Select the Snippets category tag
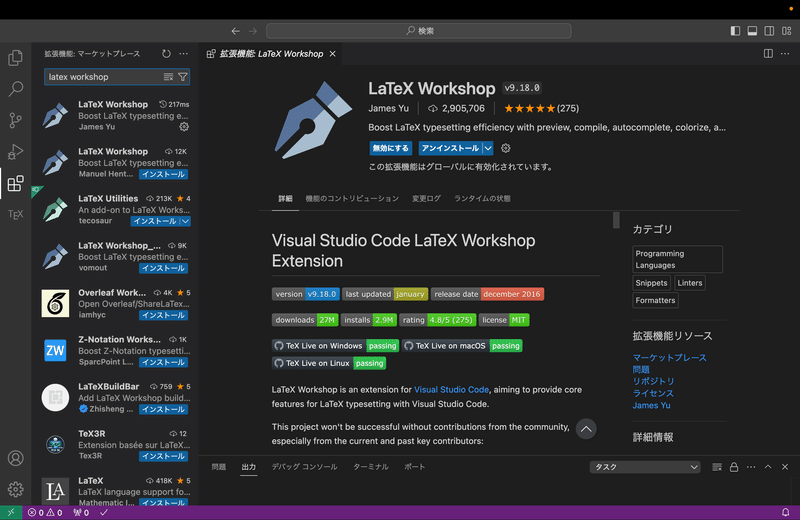800x520 pixels. (x=651, y=283)
